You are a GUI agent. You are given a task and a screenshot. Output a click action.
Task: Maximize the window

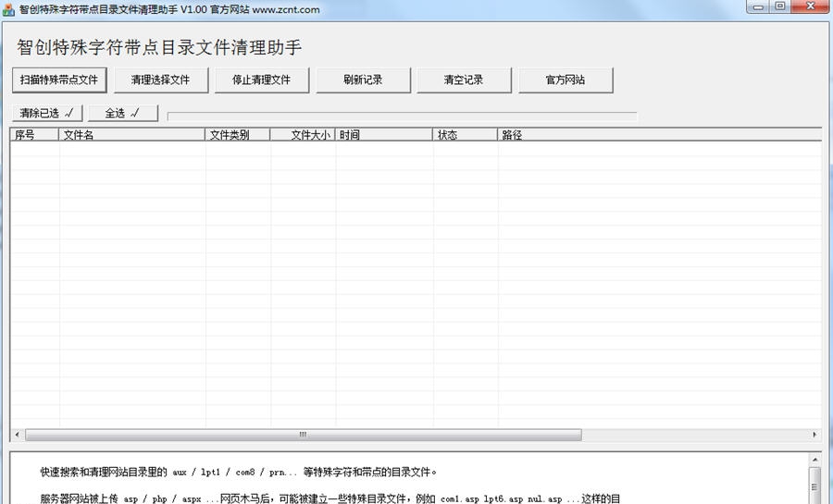[780, 6]
